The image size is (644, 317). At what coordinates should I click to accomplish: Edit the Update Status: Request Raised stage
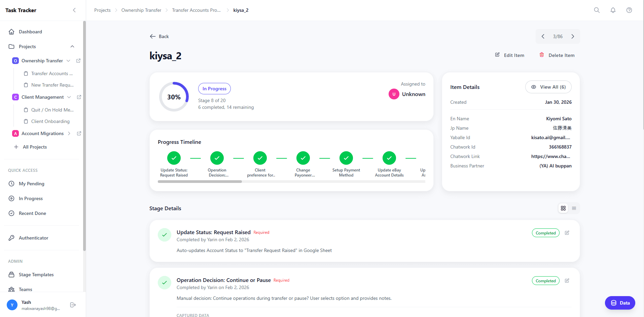[567, 233]
